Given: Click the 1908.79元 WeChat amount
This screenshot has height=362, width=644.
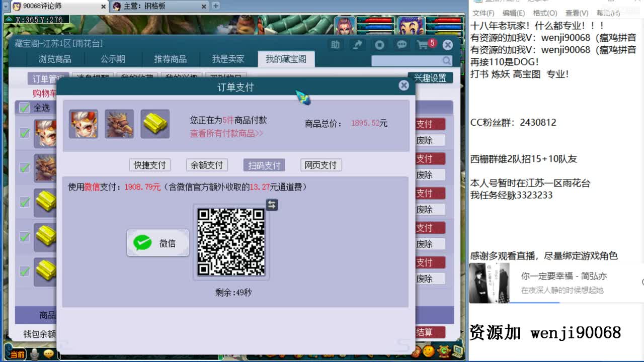Looking at the screenshot, I should (x=142, y=187).
